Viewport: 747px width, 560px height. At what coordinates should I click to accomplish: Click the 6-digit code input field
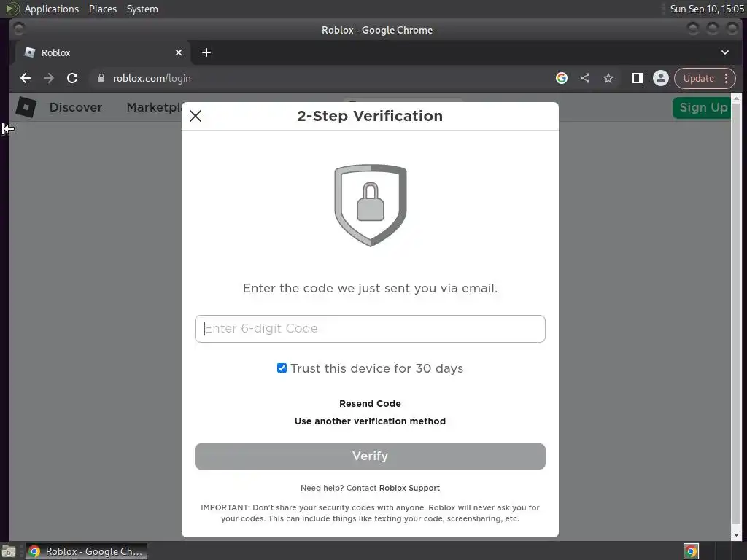[x=370, y=329]
